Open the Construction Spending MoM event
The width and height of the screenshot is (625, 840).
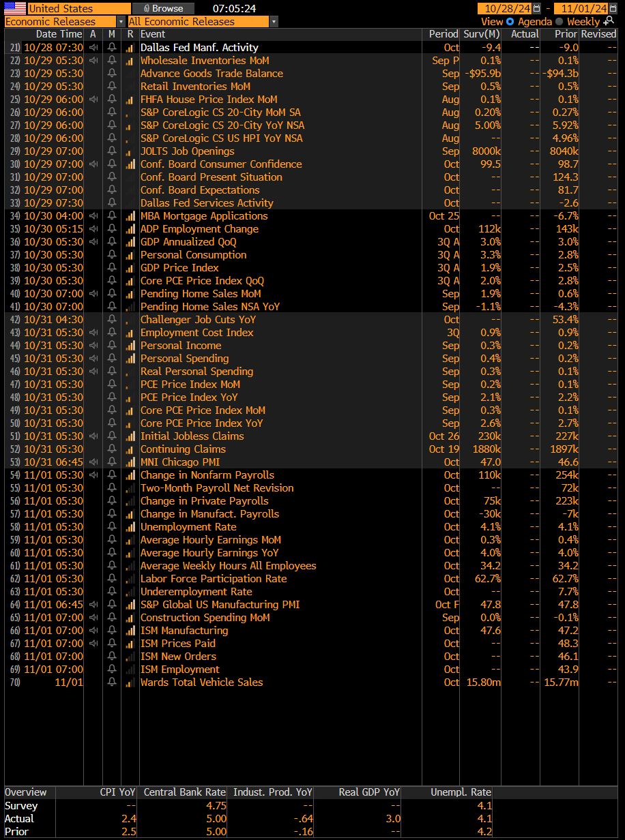click(x=205, y=618)
